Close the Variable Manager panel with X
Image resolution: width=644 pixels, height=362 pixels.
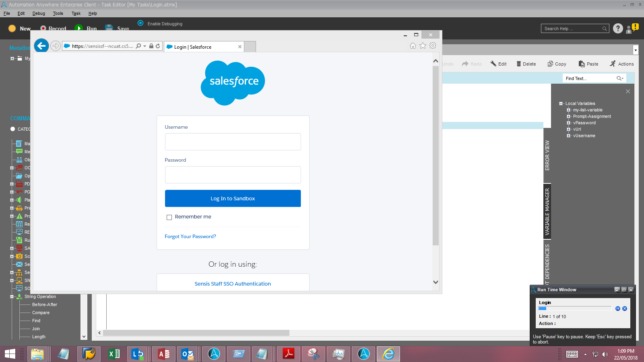(x=628, y=91)
